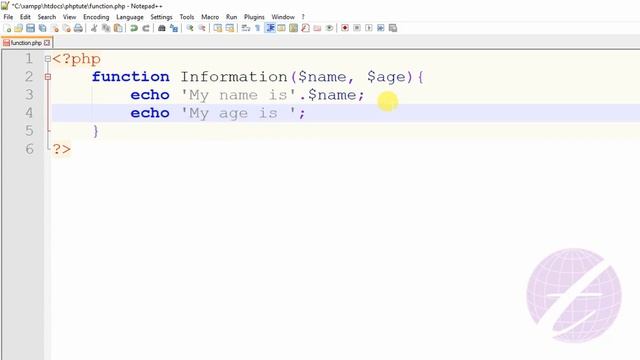Click the string 'My age is ' on line 4
The image size is (640, 360).
238,113
